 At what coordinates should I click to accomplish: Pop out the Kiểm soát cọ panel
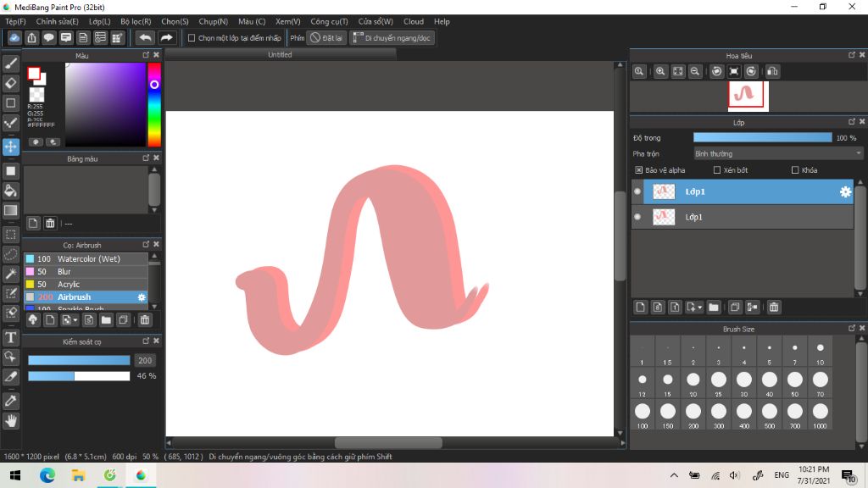click(x=146, y=341)
